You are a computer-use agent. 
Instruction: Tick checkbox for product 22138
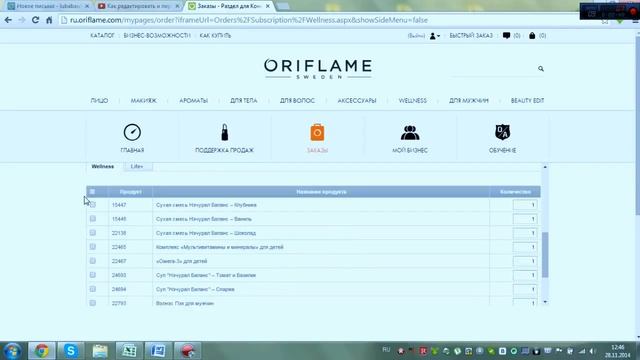click(x=93, y=233)
